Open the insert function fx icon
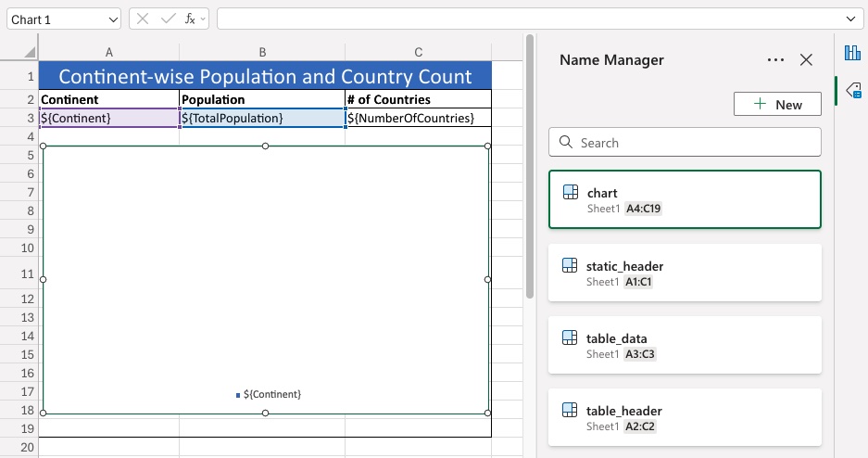This screenshot has width=868, height=458. (190, 19)
